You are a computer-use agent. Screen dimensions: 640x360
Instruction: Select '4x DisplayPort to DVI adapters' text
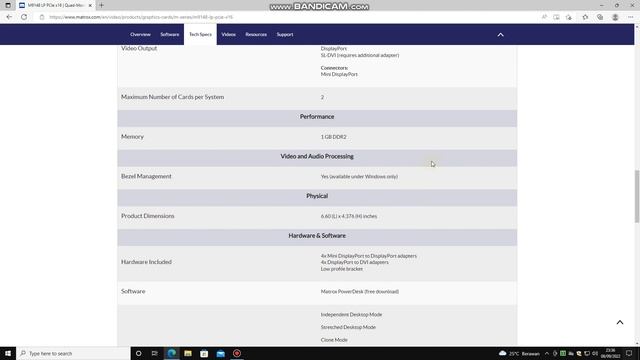pyautogui.click(x=355, y=262)
